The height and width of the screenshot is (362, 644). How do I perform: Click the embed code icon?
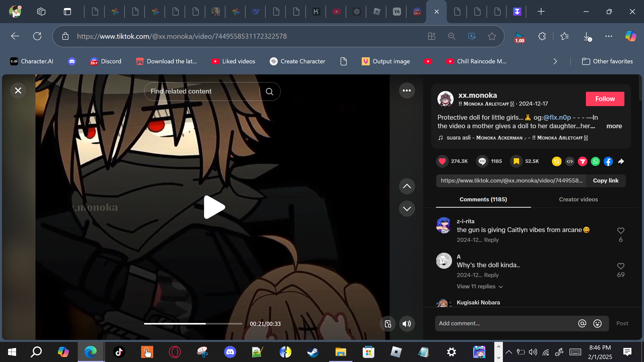[570, 161]
